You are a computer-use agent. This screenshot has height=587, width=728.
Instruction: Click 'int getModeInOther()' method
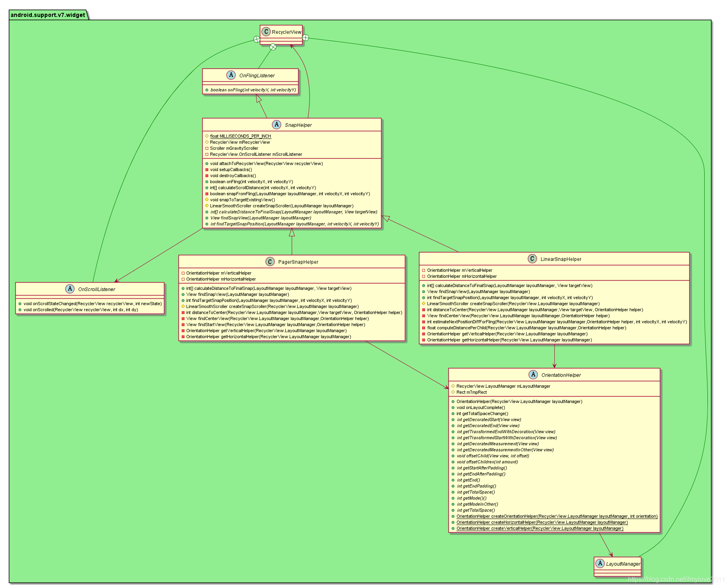coord(477,504)
